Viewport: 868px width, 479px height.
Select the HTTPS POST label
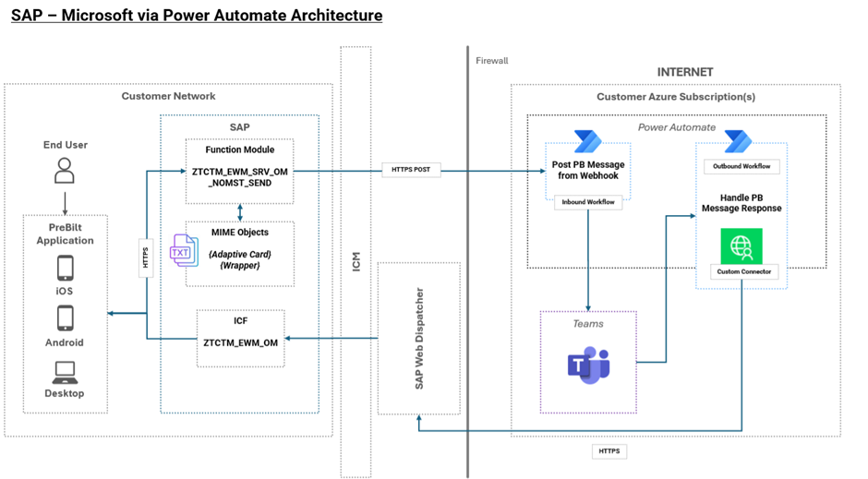[x=409, y=170]
